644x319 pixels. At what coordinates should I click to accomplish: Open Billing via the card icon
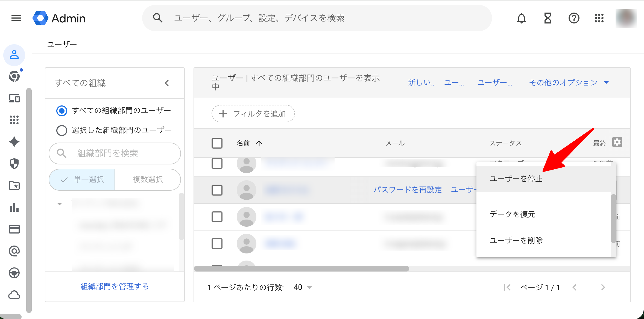14,229
